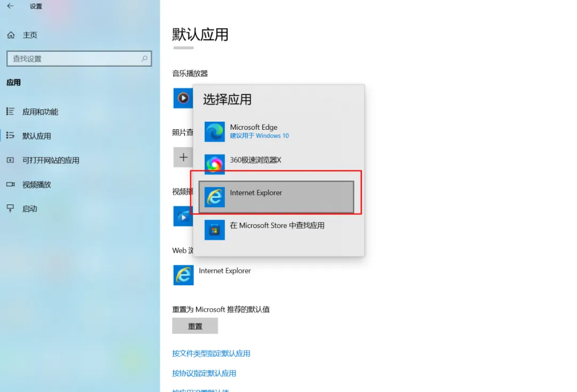Click the 设置 window title
The height and width of the screenshot is (392, 577).
tap(36, 6)
